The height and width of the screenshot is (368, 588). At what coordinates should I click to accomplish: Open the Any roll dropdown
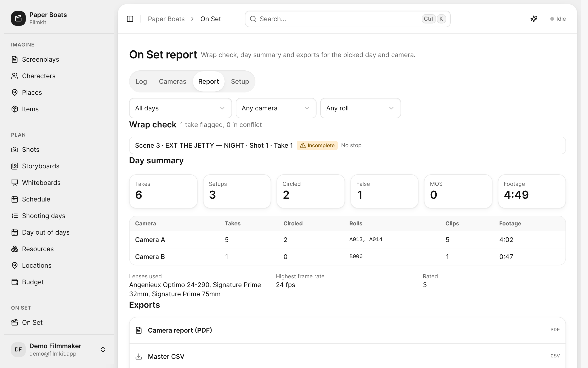click(x=360, y=108)
